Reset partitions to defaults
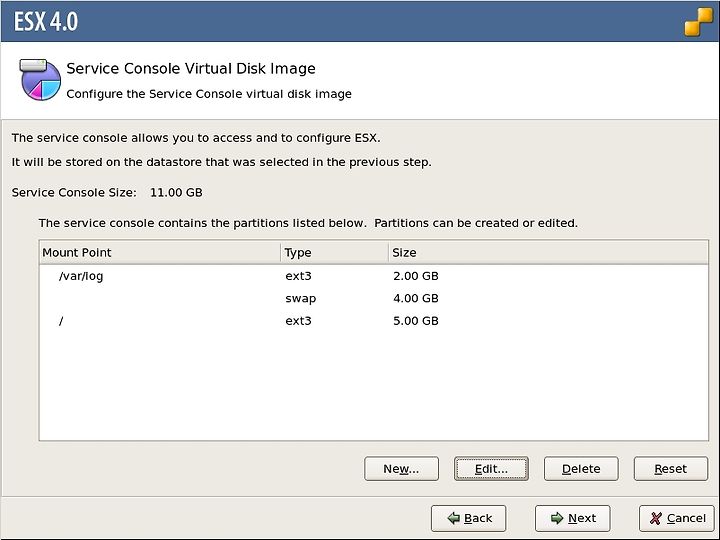 [671, 469]
